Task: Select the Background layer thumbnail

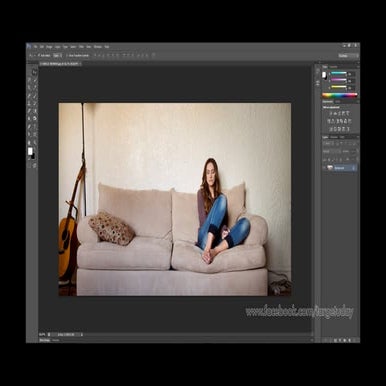Action: (x=330, y=168)
